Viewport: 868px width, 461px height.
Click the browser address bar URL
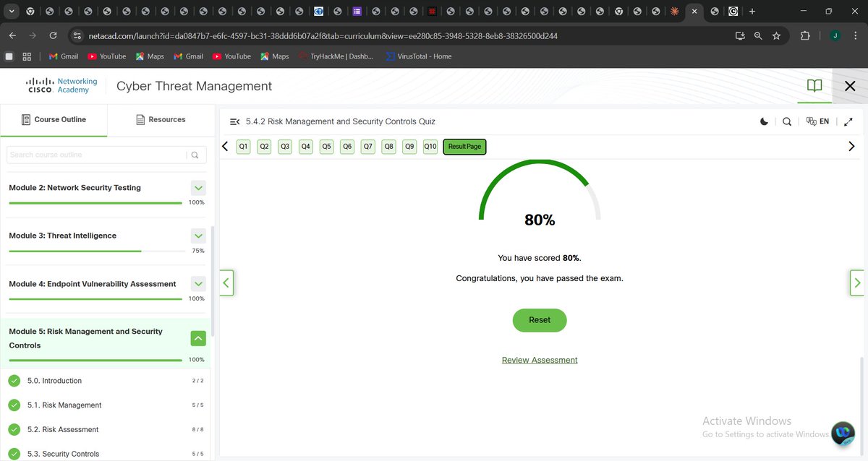point(323,35)
